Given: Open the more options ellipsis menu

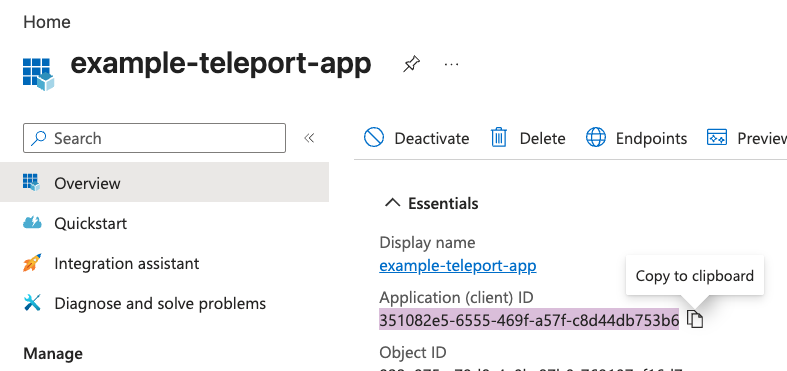Looking at the screenshot, I should [x=452, y=64].
